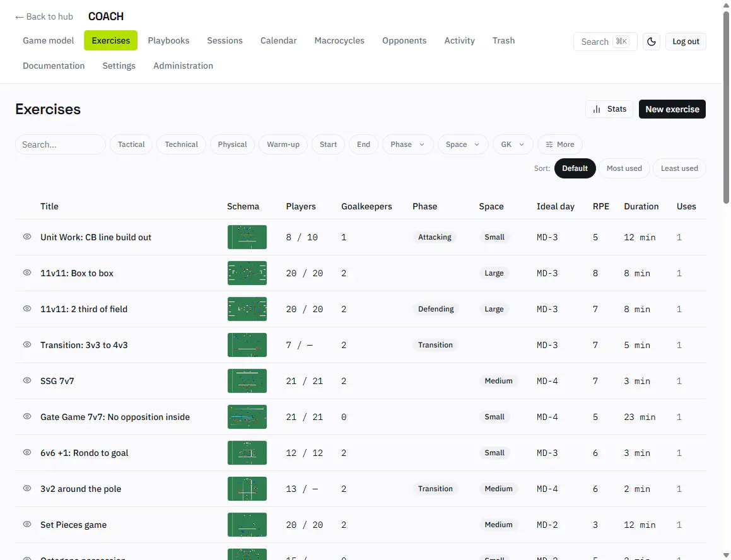The image size is (731, 560).
Task: Toggle dark mode moon icon
Action: (x=652, y=42)
